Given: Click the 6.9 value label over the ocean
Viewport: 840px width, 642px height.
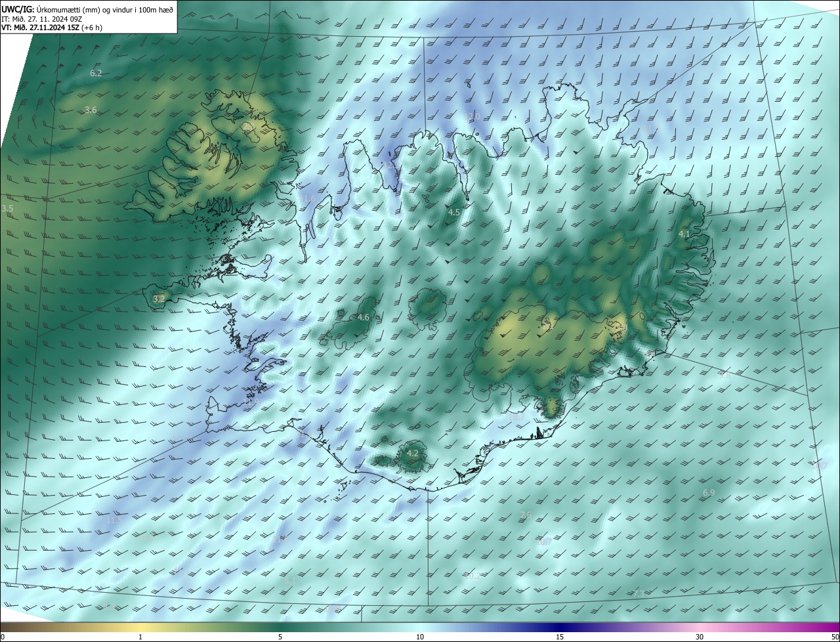Looking at the screenshot, I should 709,493.
